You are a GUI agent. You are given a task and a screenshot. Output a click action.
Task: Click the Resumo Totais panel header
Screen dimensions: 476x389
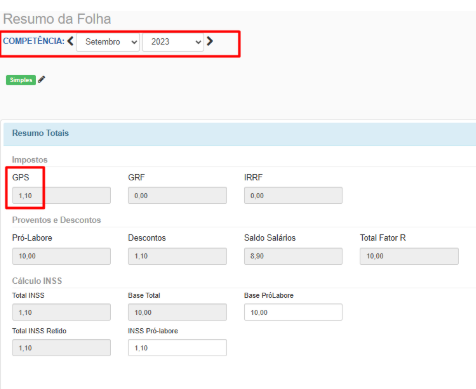point(240,134)
